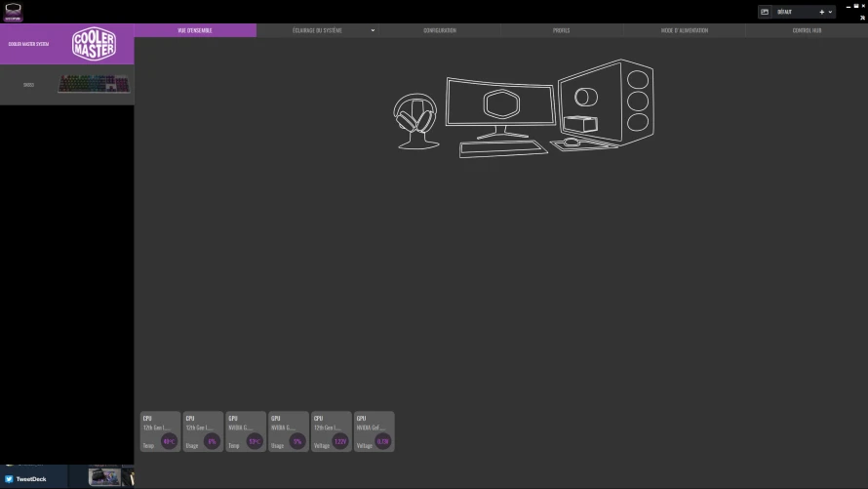Viewport: 868px width, 489px height.
Task: Click the Cooler Master hexagon logo
Action: tap(94, 43)
